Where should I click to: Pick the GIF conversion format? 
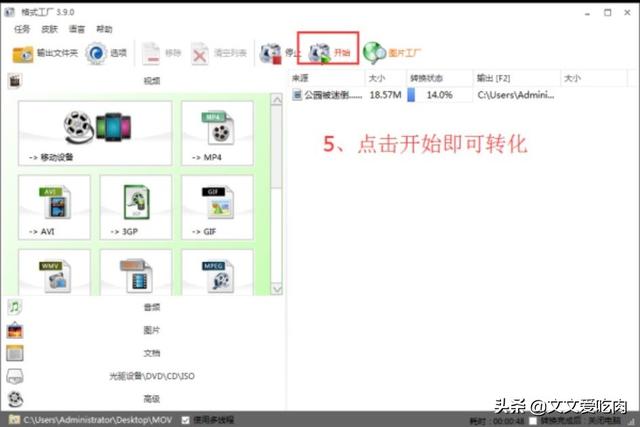217,207
